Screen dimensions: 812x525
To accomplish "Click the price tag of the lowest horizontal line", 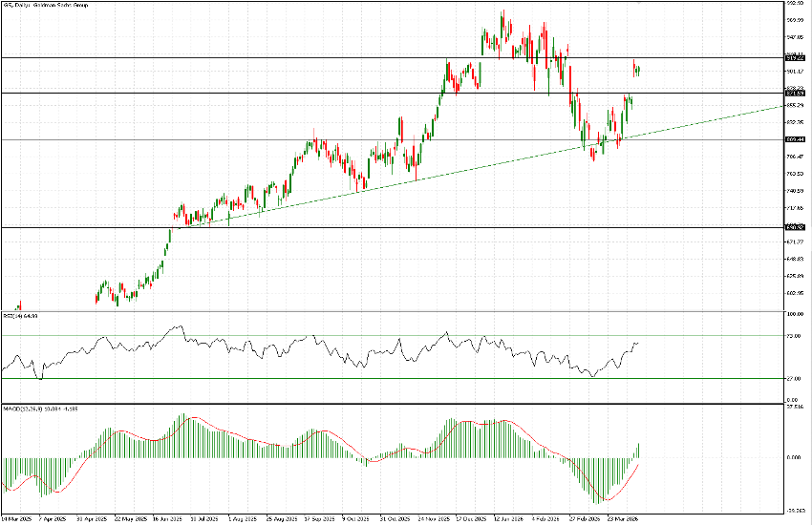I will coord(792,227).
